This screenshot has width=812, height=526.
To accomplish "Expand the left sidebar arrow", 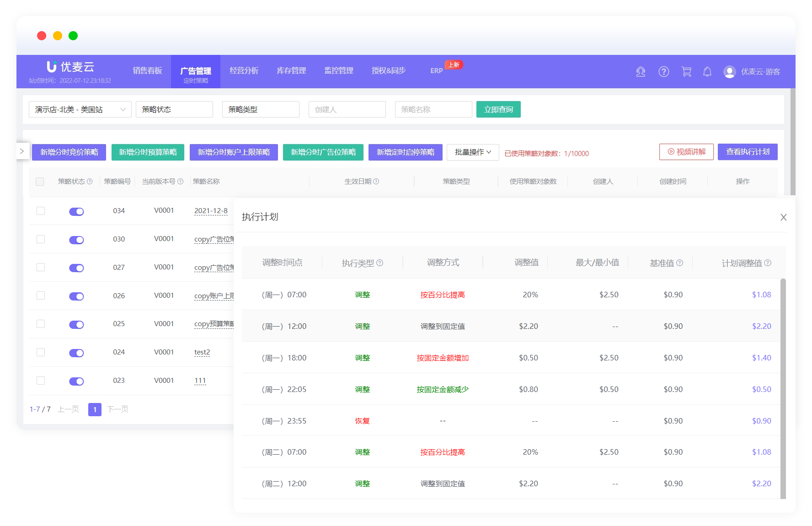I will tap(21, 151).
